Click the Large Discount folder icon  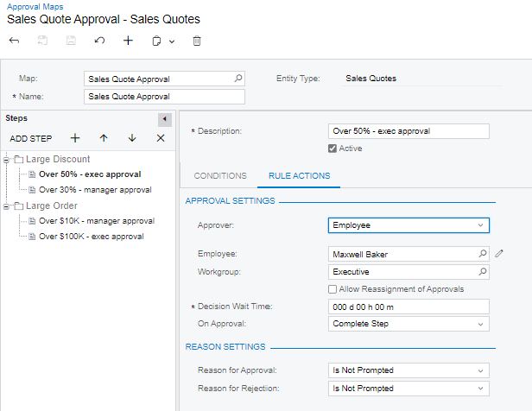pos(19,159)
